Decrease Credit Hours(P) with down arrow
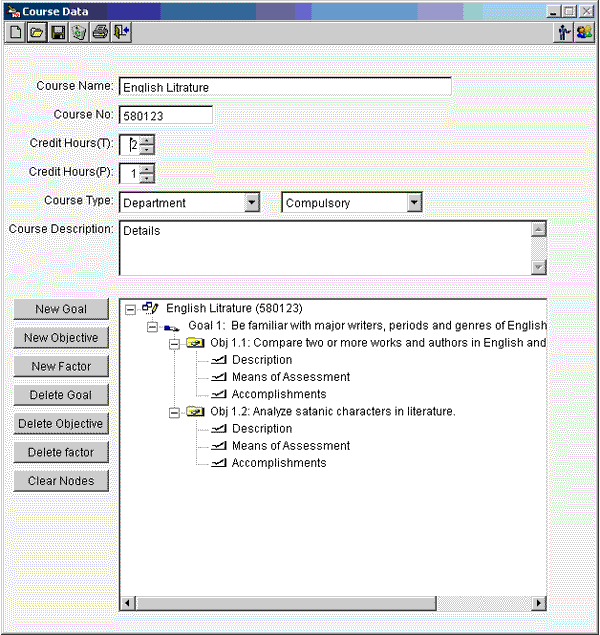The height and width of the screenshot is (635, 600). click(x=147, y=178)
